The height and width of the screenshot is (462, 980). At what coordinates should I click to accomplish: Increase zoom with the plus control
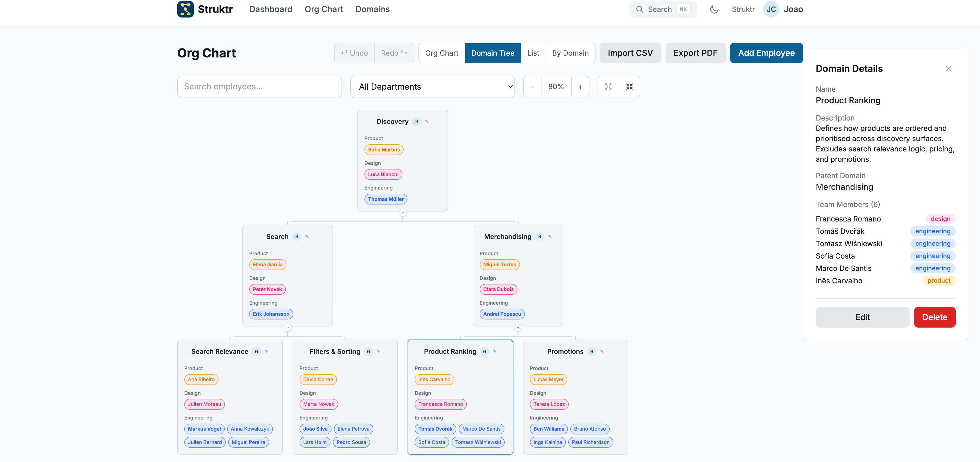click(580, 86)
